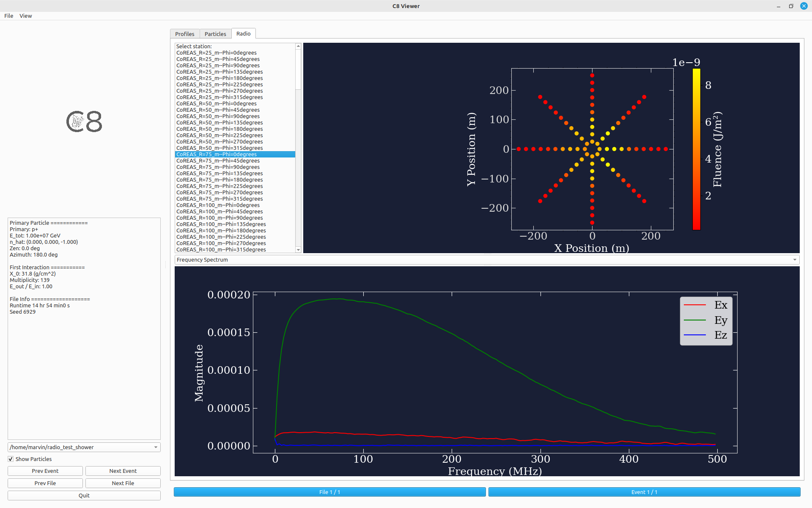Click the window minimize icon
This screenshot has width=812, height=508.
(778, 6)
